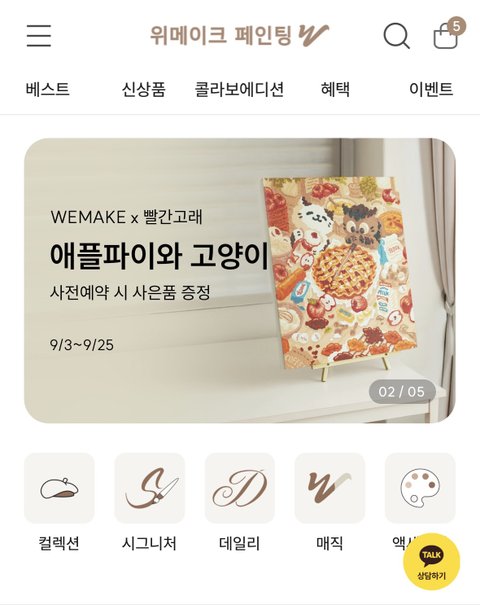
Task: View the shopping bag cart
Action: pos(446,36)
